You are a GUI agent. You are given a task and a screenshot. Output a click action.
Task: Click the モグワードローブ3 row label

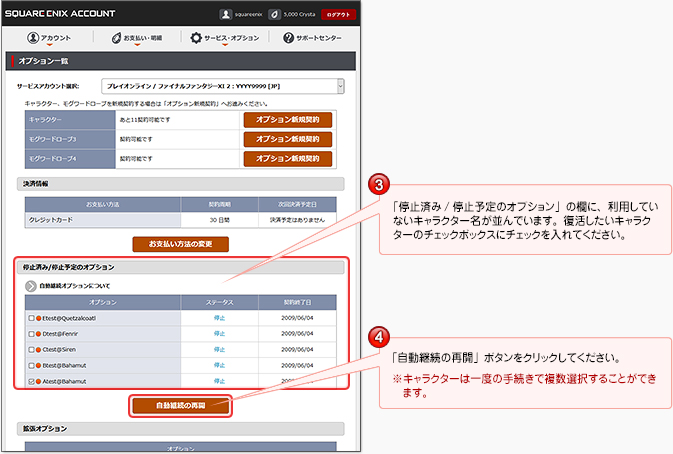pyautogui.click(x=70, y=139)
